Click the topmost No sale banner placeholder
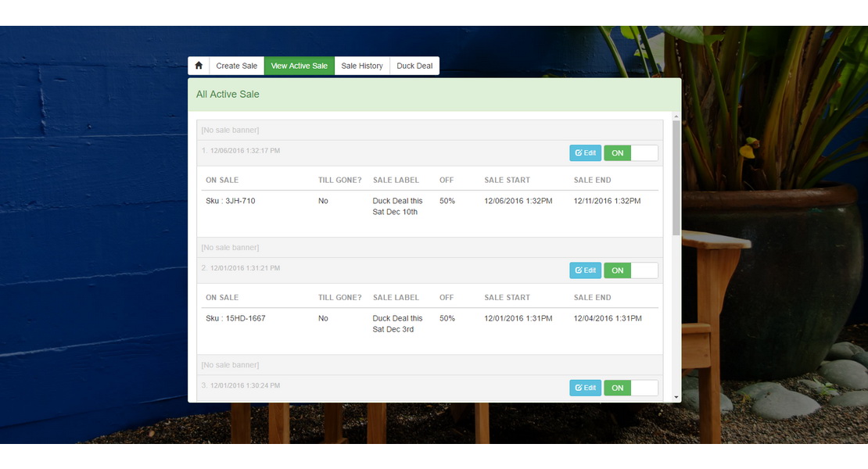868x469 pixels. 230,130
